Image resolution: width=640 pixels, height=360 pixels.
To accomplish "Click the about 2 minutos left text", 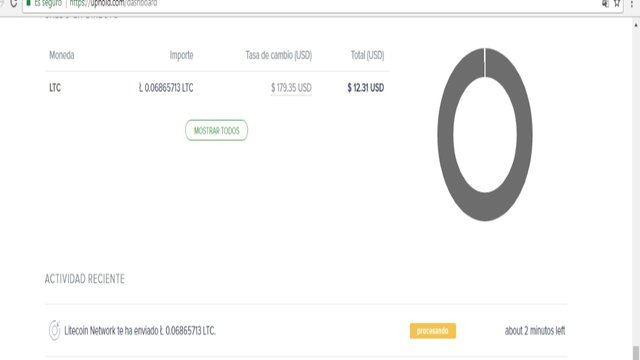I will coord(535,331).
